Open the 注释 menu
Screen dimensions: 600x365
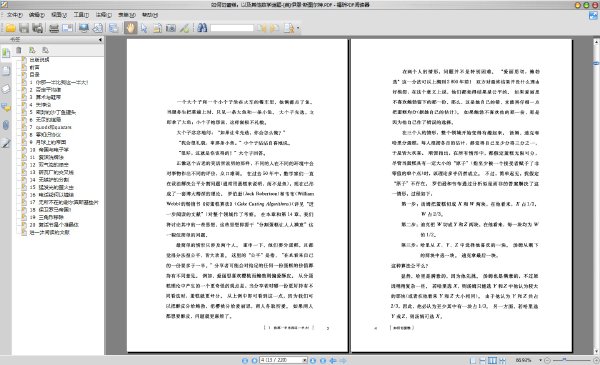(x=103, y=15)
